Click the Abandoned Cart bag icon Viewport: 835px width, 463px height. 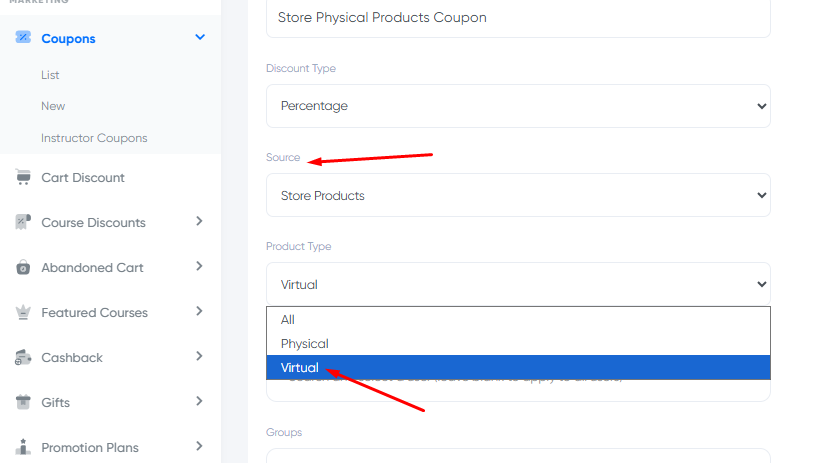coord(23,267)
